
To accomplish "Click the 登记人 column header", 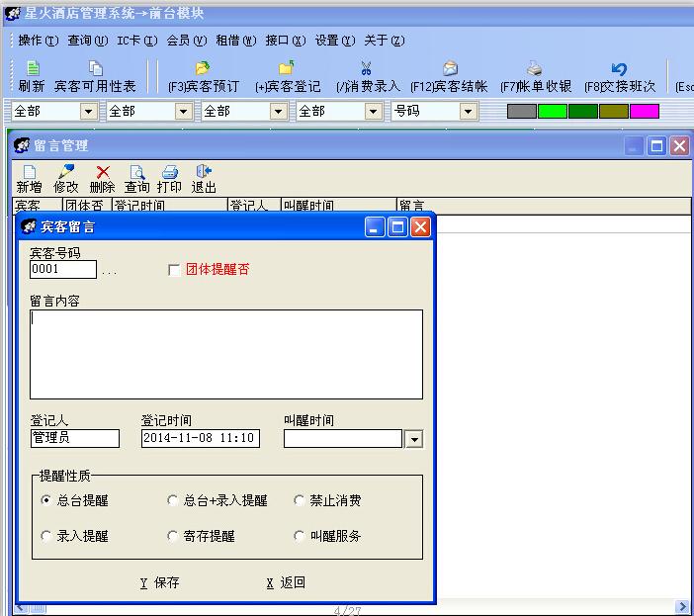I will point(254,206).
